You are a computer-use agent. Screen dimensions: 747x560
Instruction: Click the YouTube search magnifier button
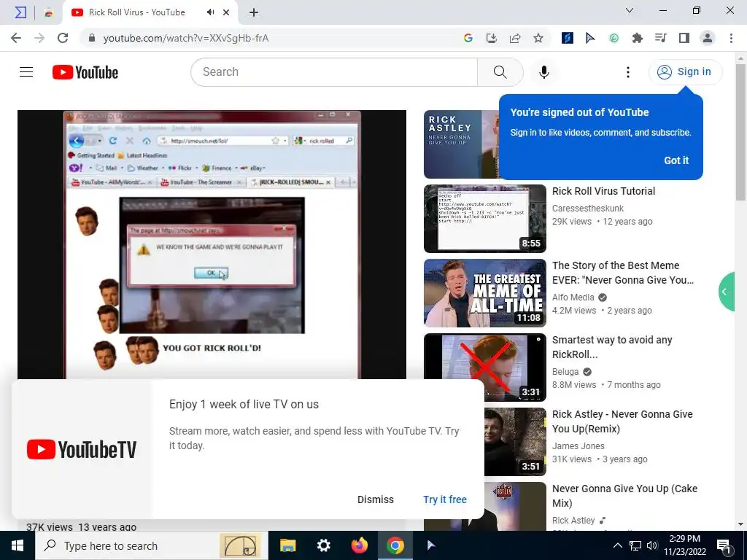coord(500,72)
